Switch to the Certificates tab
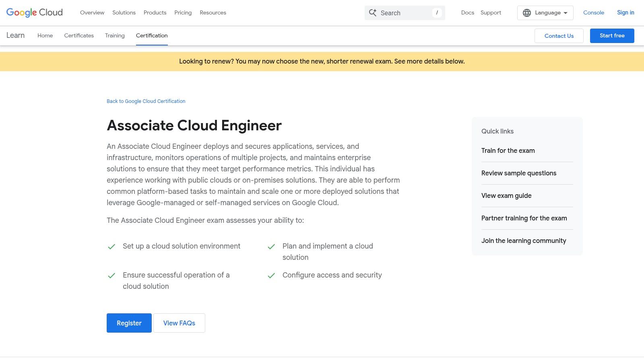Screen dimensions: 644x362 (x=79, y=35)
